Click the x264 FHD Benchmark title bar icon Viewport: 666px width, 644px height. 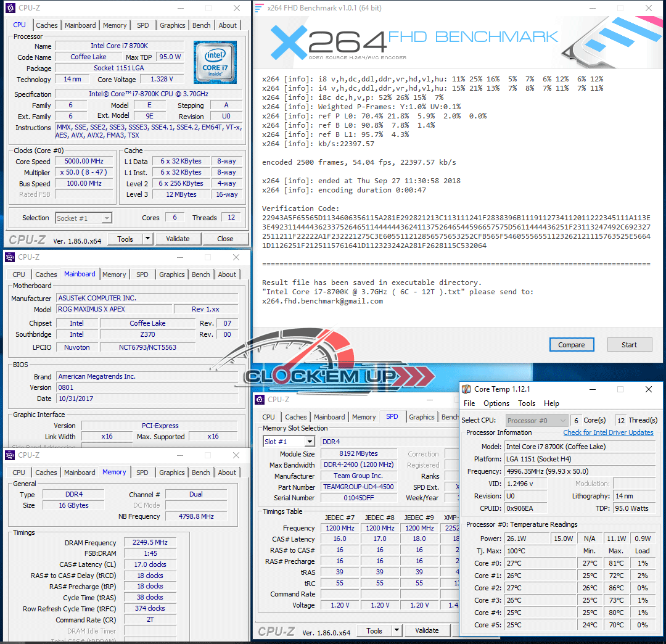[260, 8]
